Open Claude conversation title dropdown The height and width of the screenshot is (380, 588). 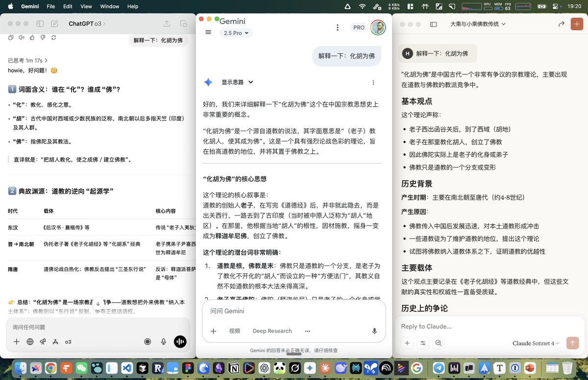point(478,24)
